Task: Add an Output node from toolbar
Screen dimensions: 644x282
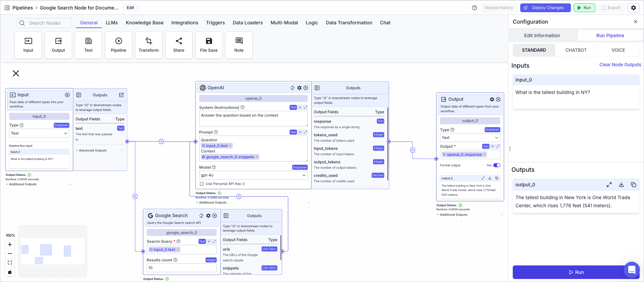Action: [x=58, y=45]
